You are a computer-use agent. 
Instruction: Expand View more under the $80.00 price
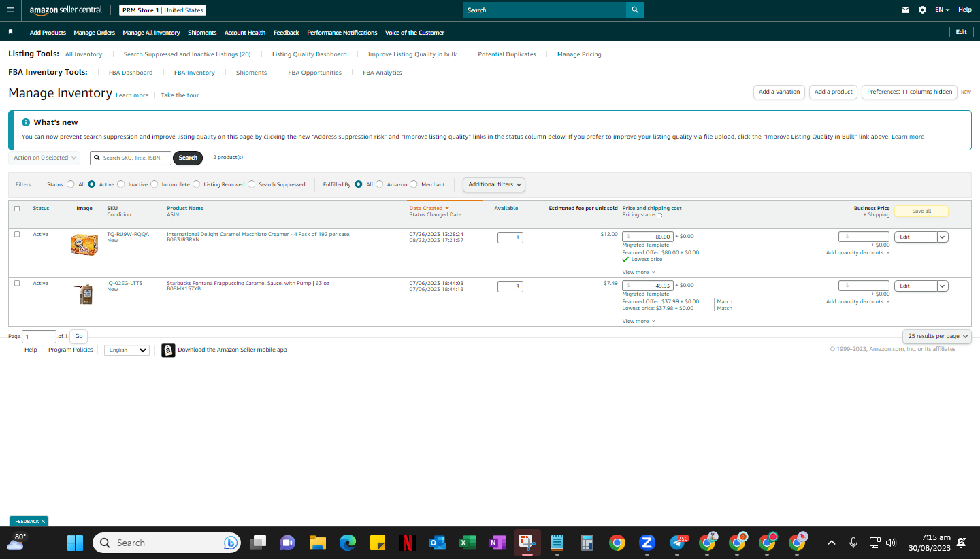coord(638,272)
